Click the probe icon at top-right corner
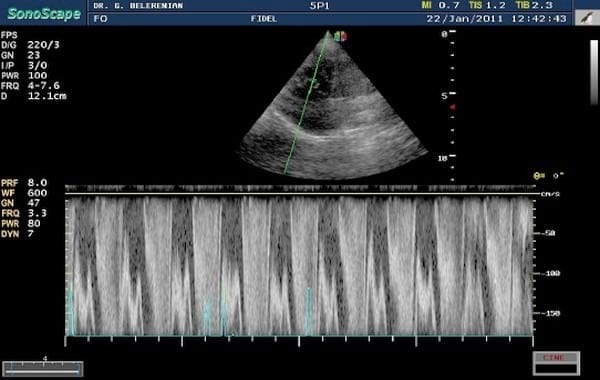Image resolution: width=600 pixels, height=380 pixels. click(x=587, y=18)
